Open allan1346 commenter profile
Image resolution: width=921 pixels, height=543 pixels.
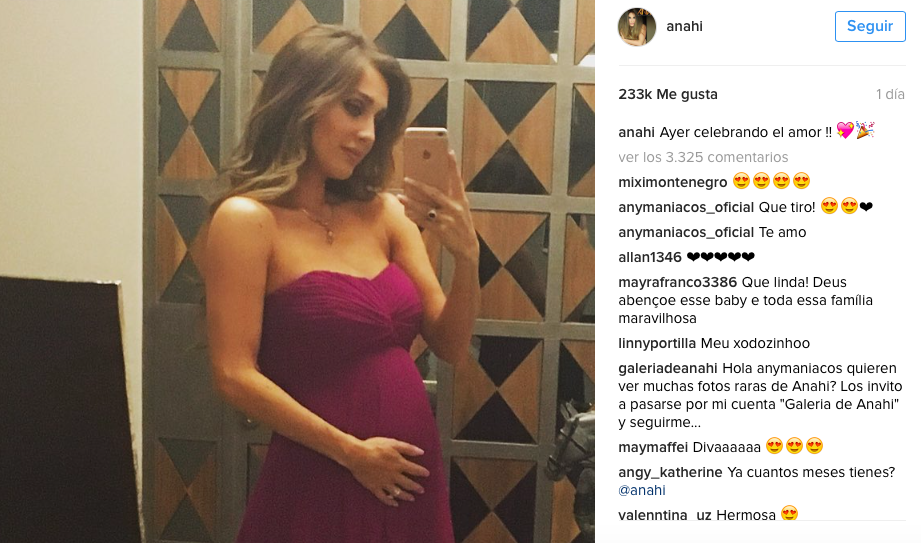(650, 257)
